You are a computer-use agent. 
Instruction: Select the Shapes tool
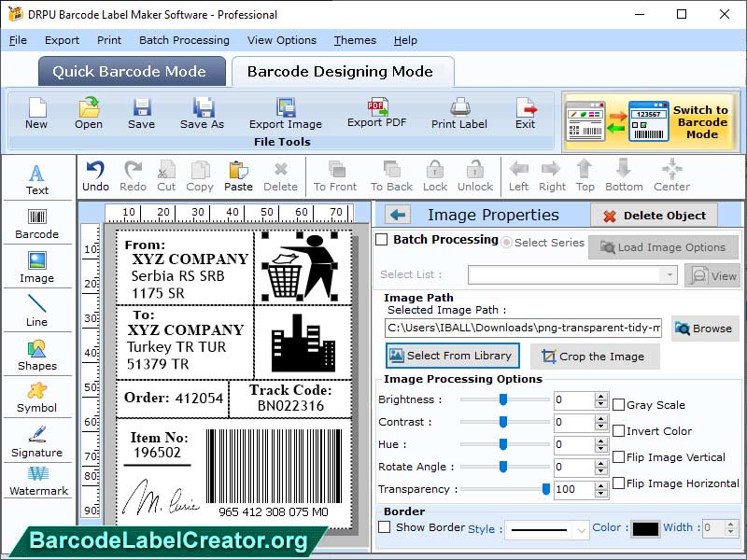37,356
